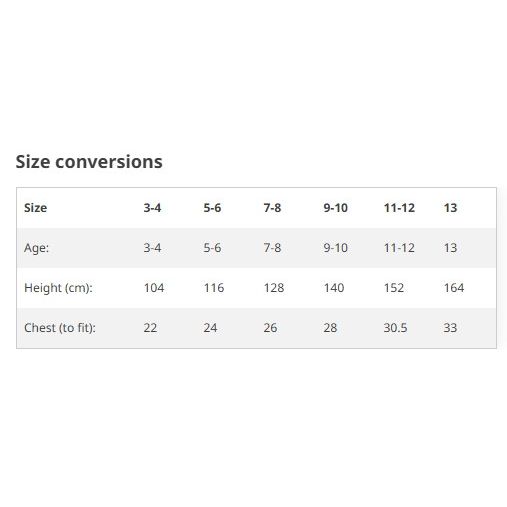
Task: Click chest value 22
Action: click(150, 328)
